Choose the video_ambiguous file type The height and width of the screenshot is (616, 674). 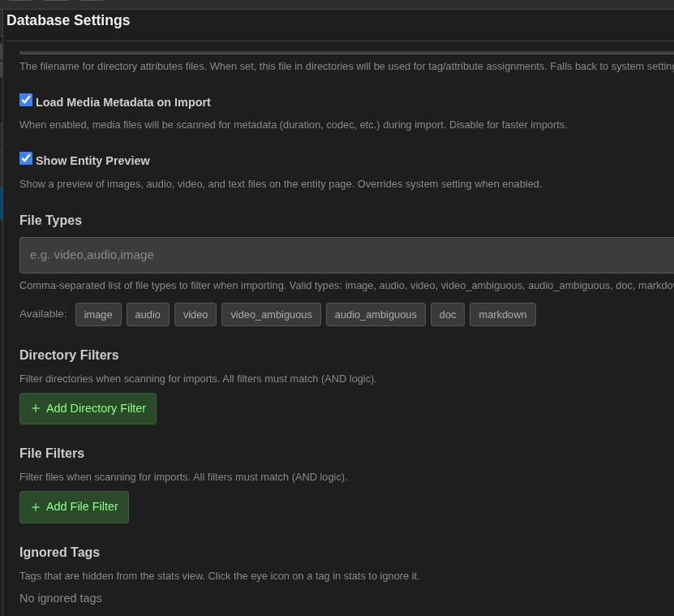click(x=271, y=314)
